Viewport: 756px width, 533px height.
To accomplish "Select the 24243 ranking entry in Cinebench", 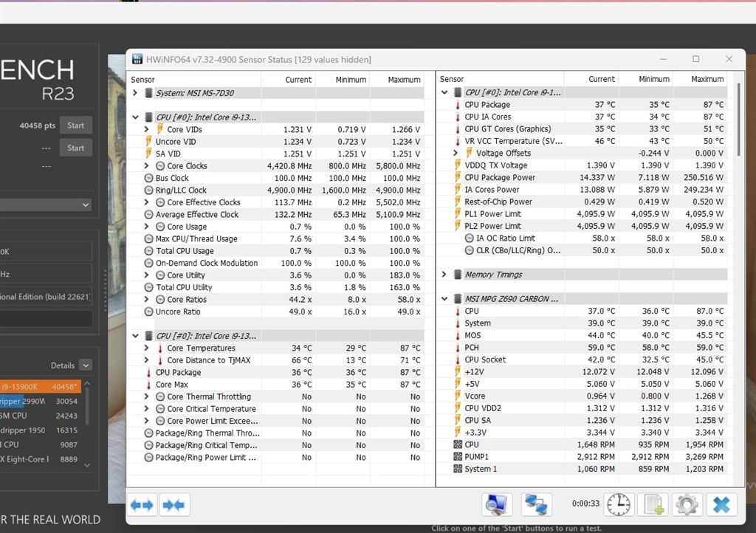I will pos(41,416).
